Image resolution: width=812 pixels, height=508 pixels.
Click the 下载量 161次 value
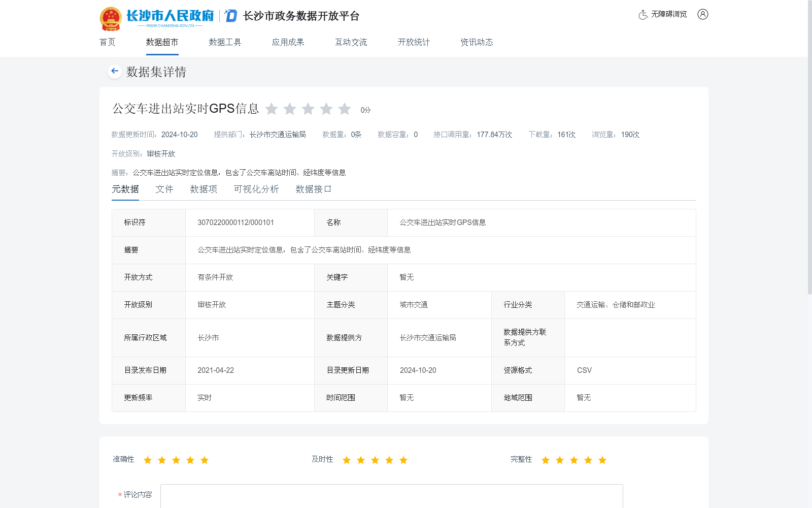566,135
